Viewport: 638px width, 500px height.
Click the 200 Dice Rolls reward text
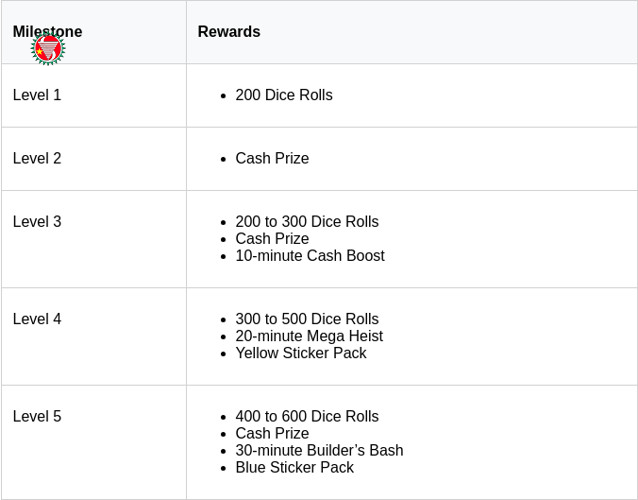click(284, 95)
